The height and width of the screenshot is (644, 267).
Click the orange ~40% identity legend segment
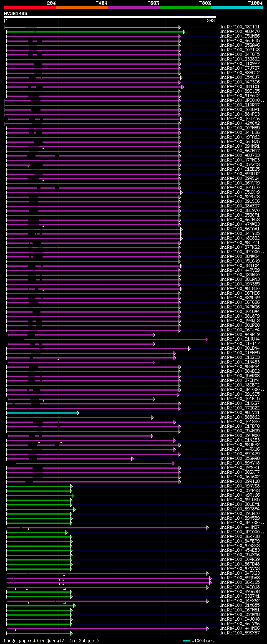click(81, 7)
